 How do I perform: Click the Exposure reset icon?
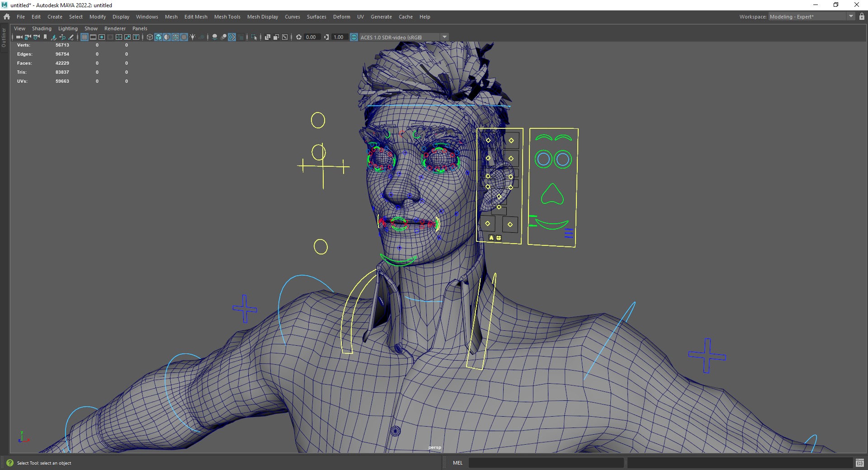pos(299,37)
